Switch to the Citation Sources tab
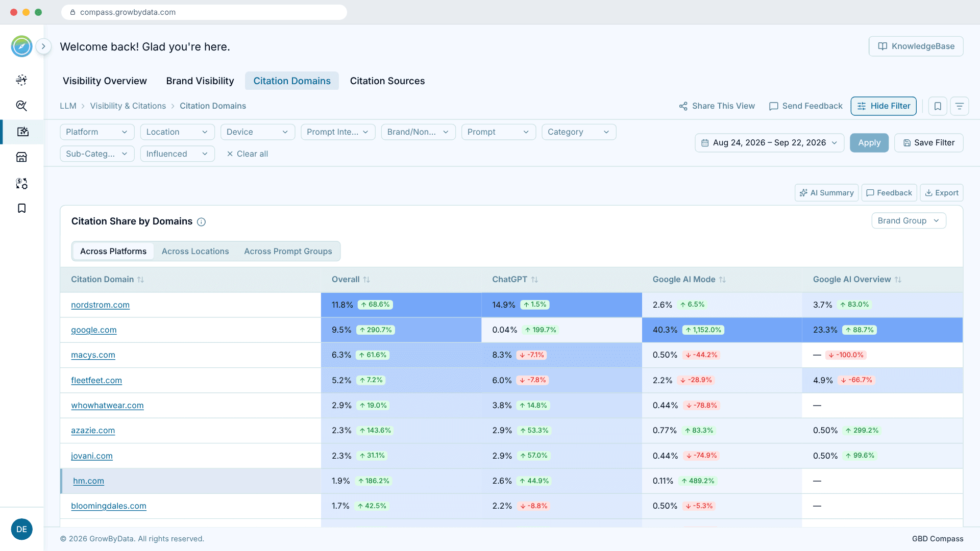This screenshot has height=551, width=980. pyautogui.click(x=387, y=81)
